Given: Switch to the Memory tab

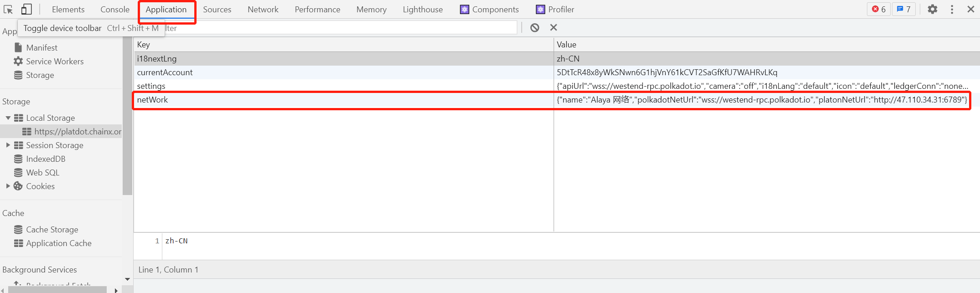Looking at the screenshot, I should click(x=371, y=9).
